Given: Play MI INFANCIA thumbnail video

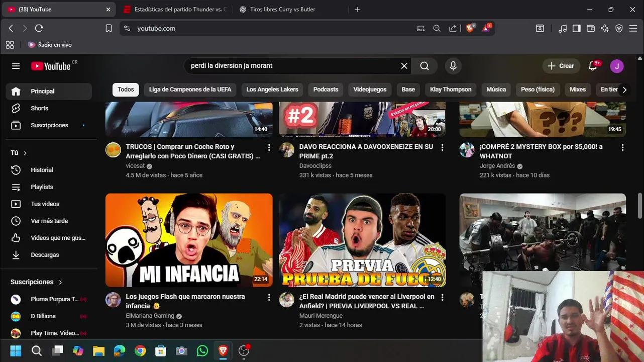Looking at the screenshot, I should 189,240.
